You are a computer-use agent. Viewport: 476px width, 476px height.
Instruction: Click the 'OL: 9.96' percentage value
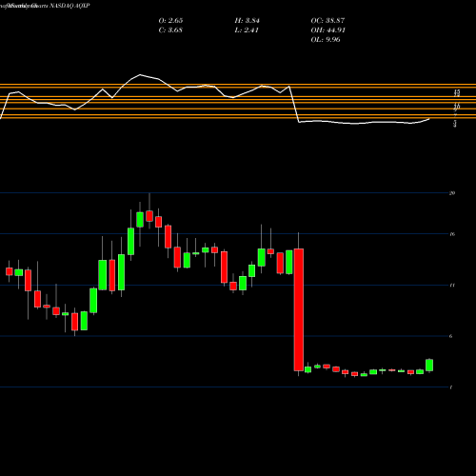pos(326,40)
